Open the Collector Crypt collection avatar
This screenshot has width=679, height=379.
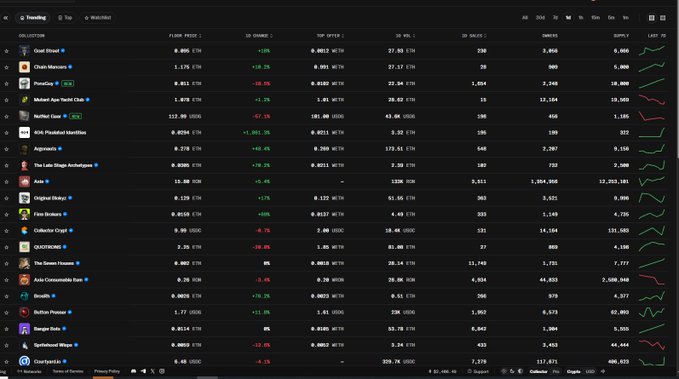pos(24,230)
